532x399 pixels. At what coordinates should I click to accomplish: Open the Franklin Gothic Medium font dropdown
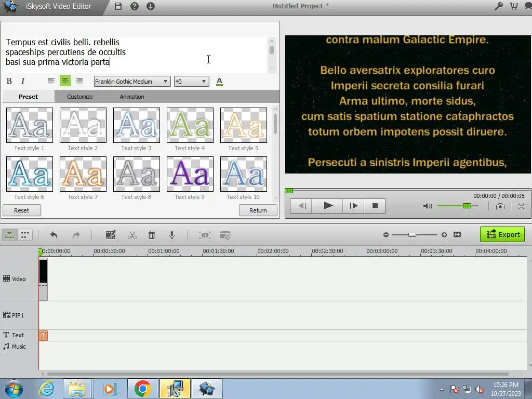(x=132, y=82)
